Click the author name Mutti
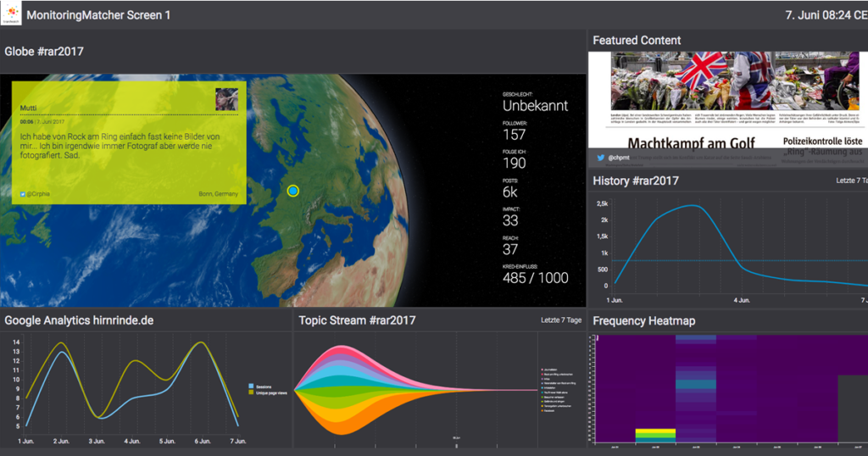 [28, 108]
